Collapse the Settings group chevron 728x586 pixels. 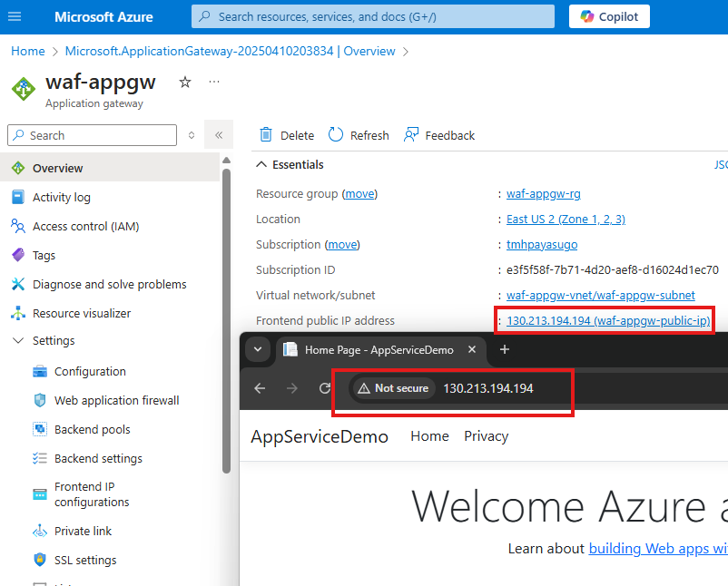18,340
